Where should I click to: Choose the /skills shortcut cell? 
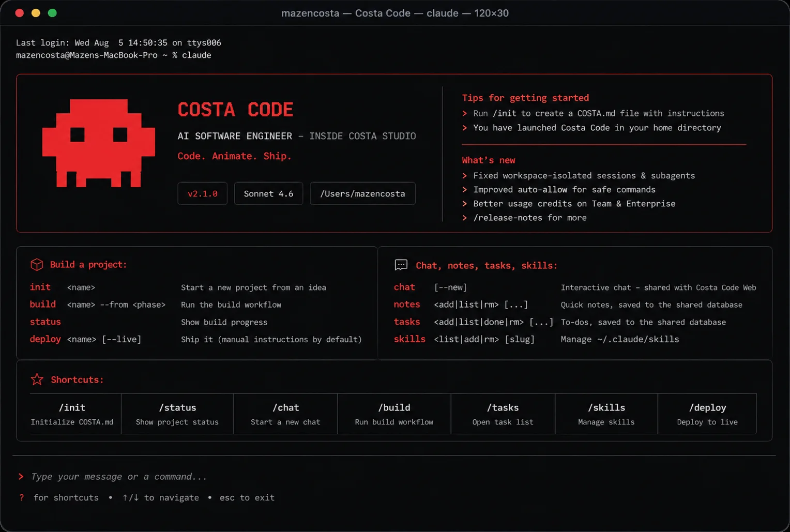[x=606, y=414]
